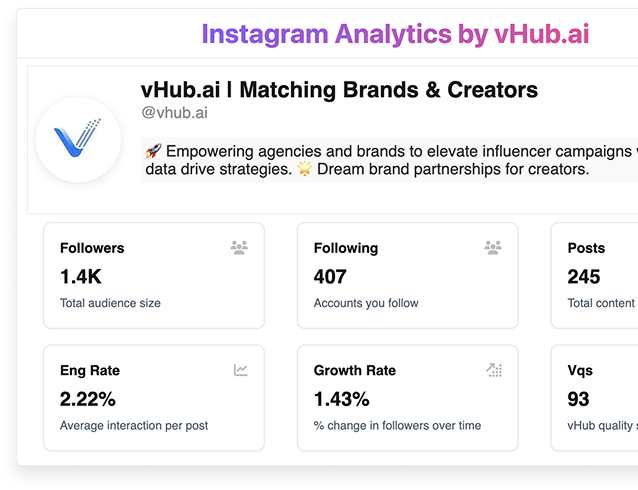Click the Followers people icon
The image size is (638, 490).
pyautogui.click(x=239, y=247)
